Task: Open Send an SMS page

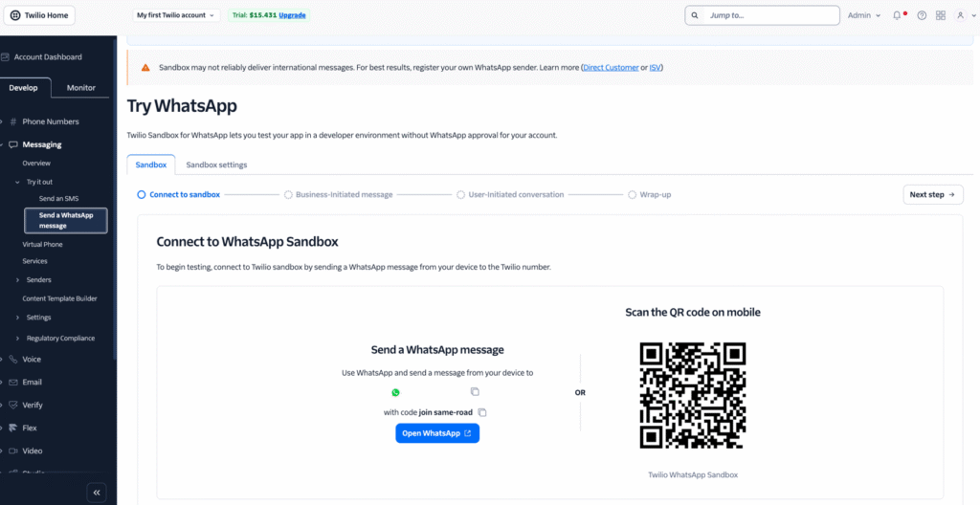Action: coord(58,199)
